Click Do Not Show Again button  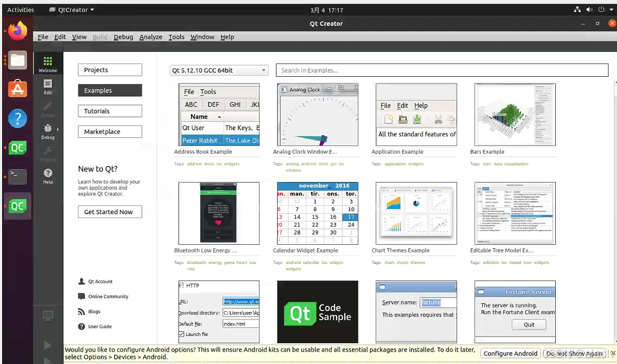[574, 354]
